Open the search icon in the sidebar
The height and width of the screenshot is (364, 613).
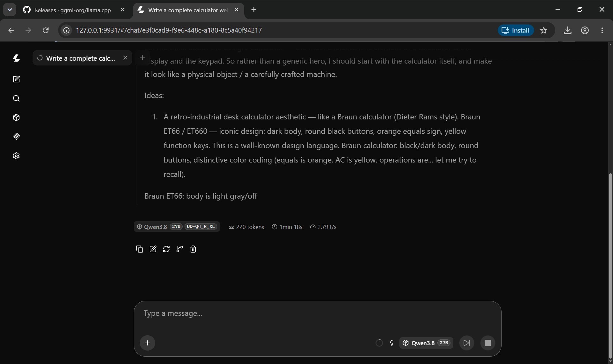[16, 98]
